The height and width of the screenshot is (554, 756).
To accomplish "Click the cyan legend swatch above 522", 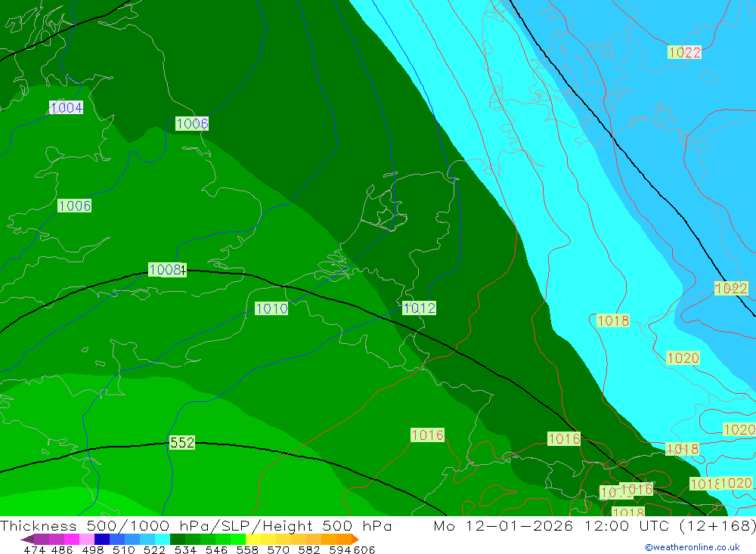I will tap(163, 539).
